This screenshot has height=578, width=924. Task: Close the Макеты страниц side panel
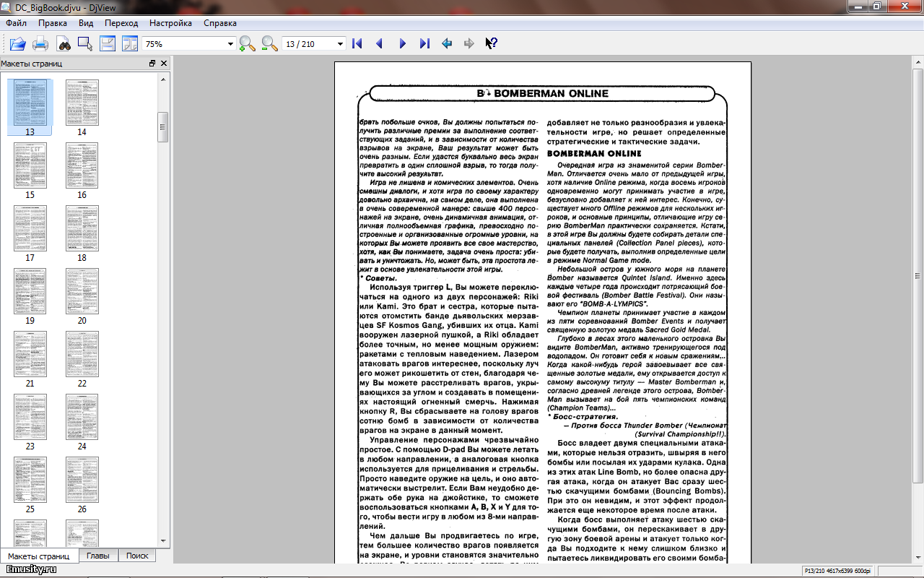164,64
